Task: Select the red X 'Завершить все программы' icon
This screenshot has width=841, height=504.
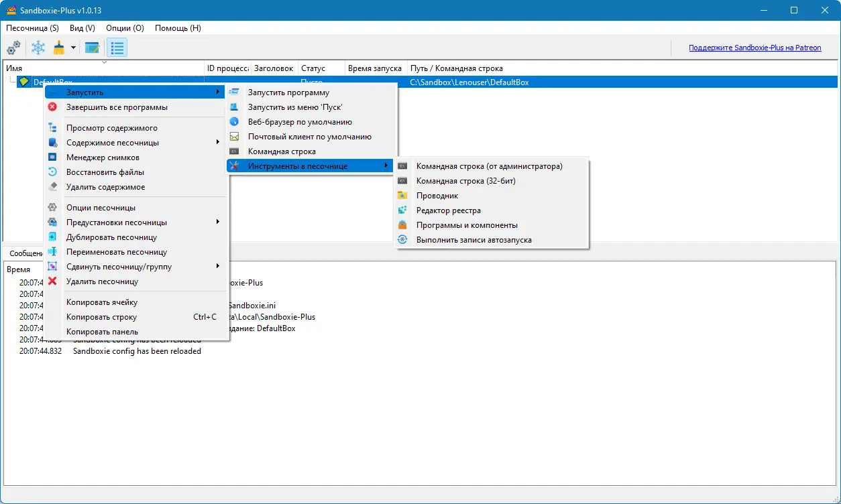Action: click(52, 107)
